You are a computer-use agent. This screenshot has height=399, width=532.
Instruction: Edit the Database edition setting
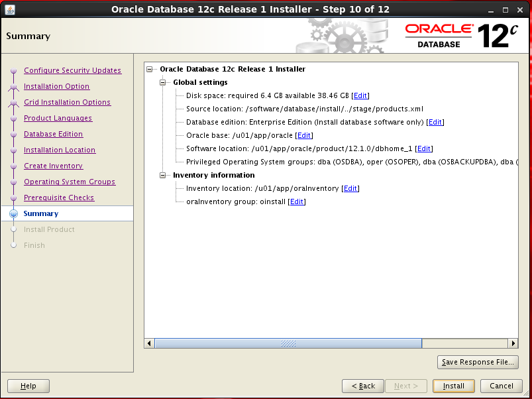[x=435, y=122]
